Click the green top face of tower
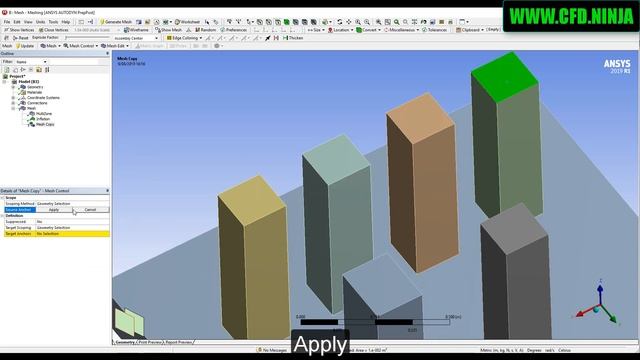 [505, 78]
